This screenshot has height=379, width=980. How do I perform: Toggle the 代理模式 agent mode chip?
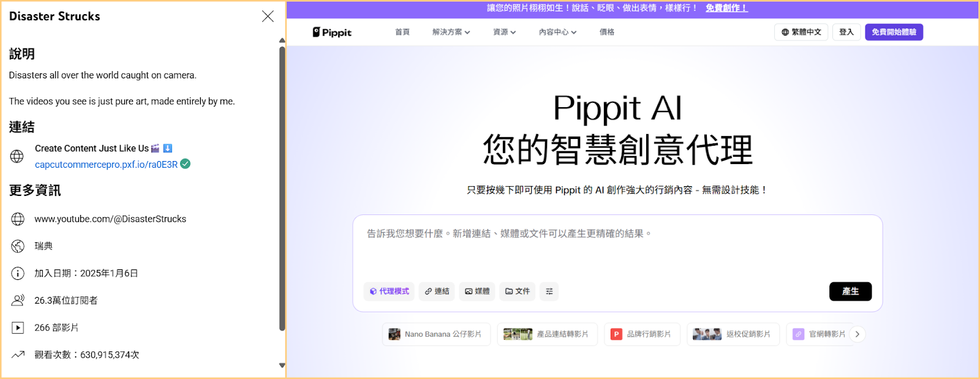[x=389, y=291]
